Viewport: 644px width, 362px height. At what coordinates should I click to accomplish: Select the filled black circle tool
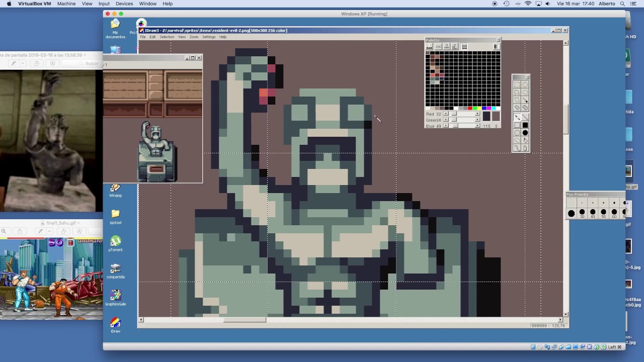point(525,132)
